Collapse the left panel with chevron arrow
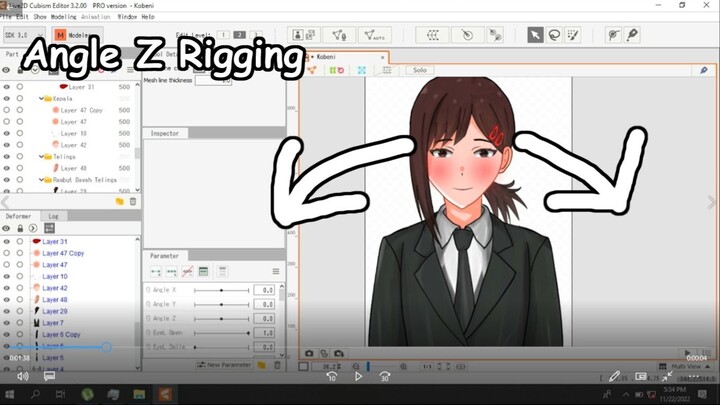 point(5,202)
